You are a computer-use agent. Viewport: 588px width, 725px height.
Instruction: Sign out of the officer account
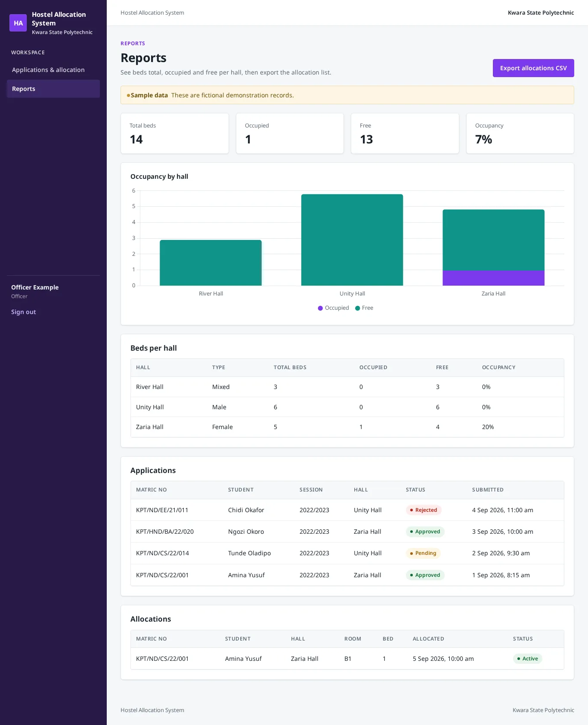(24, 312)
